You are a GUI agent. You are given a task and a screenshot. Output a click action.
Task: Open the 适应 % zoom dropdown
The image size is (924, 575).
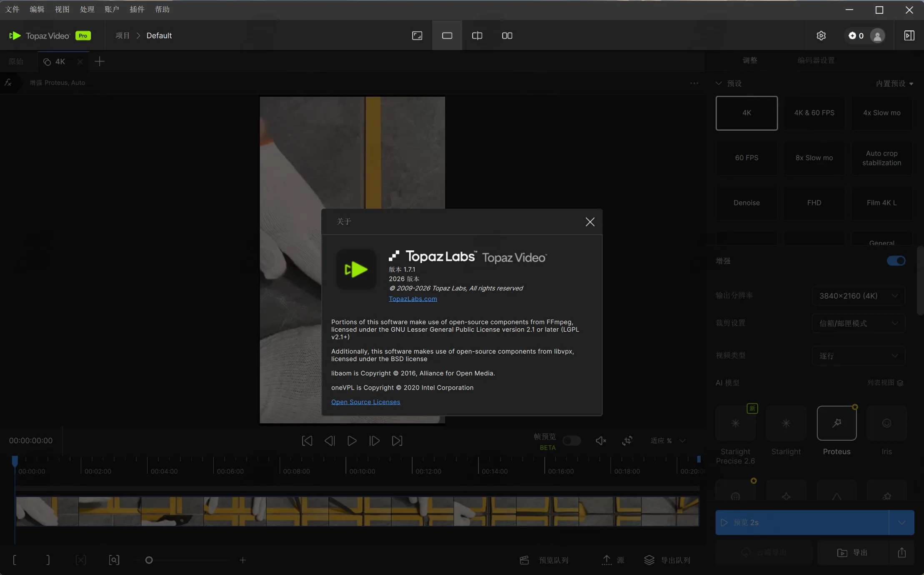(668, 440)
